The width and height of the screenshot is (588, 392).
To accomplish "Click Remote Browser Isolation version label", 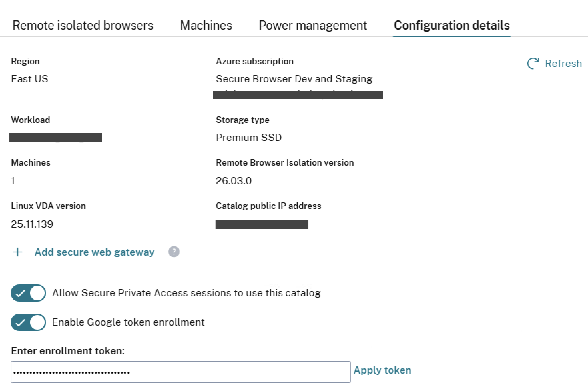I will (x=285, y=163).
